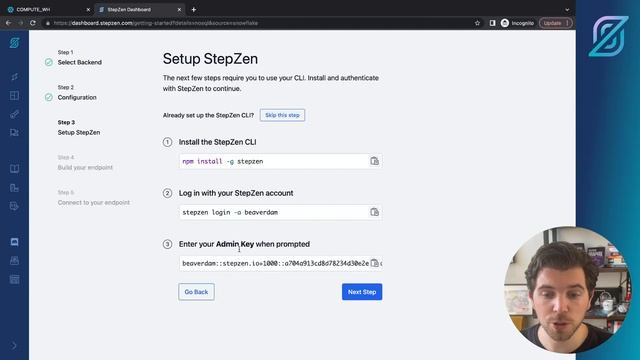The height and width of the screenshot is (360, 640).
Task: Reload the dashboard page
Action: (x=33, y=23)
